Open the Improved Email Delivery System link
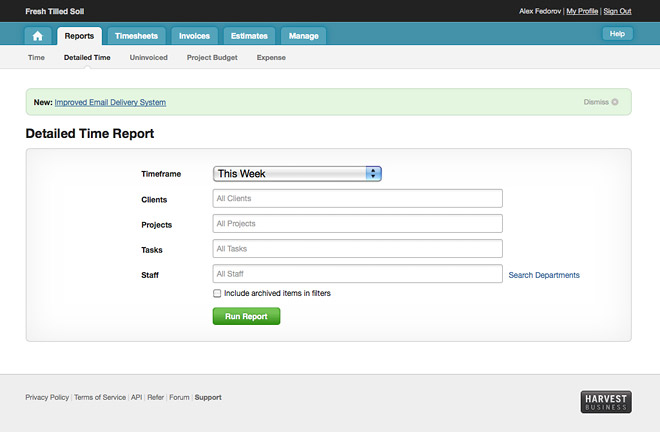660x432 pixels. 110,102
